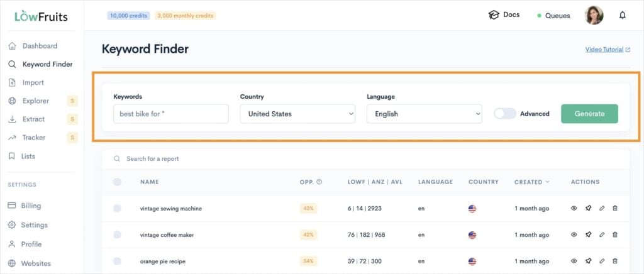Enable the Advanced toggle switch

coord(505,114)
